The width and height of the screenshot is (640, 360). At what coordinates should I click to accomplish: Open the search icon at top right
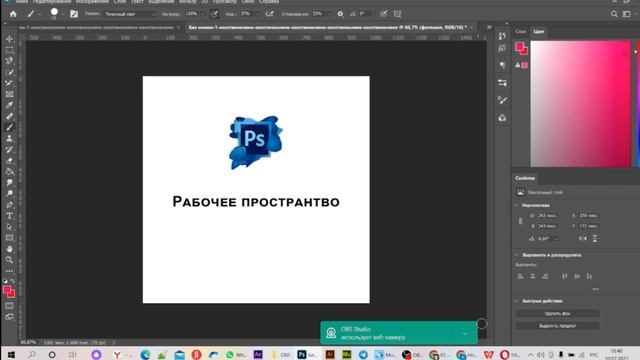pyautogui.click(x=614, y=14)
